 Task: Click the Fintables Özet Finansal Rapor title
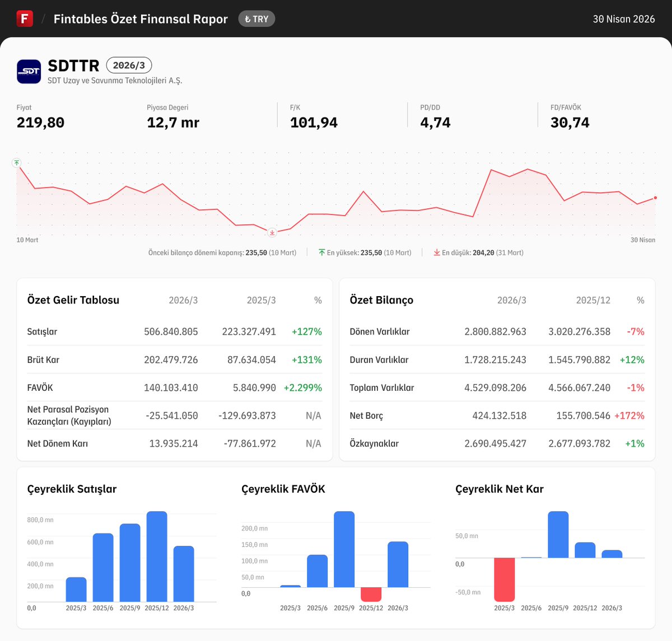tap(141, 19)
